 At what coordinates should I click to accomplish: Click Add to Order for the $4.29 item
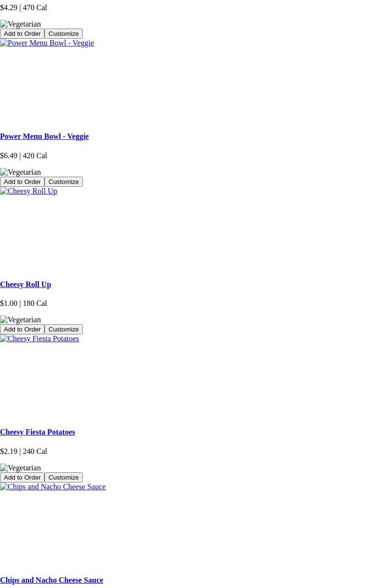coord(22,34)
